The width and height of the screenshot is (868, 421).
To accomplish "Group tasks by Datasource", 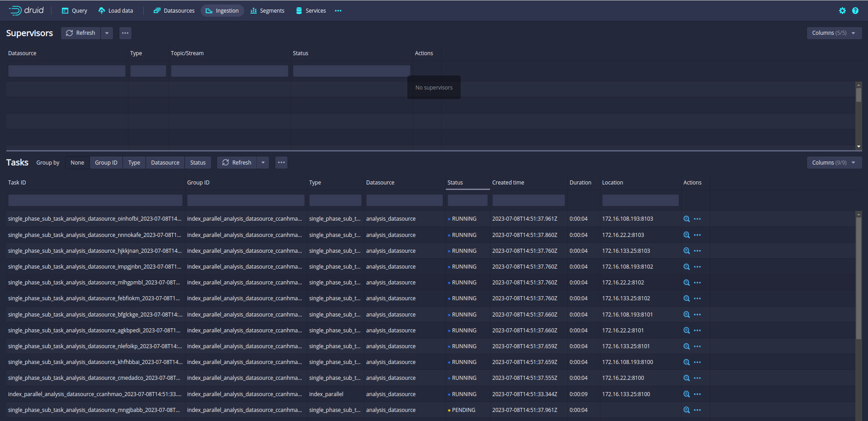I will click(165, 163).
